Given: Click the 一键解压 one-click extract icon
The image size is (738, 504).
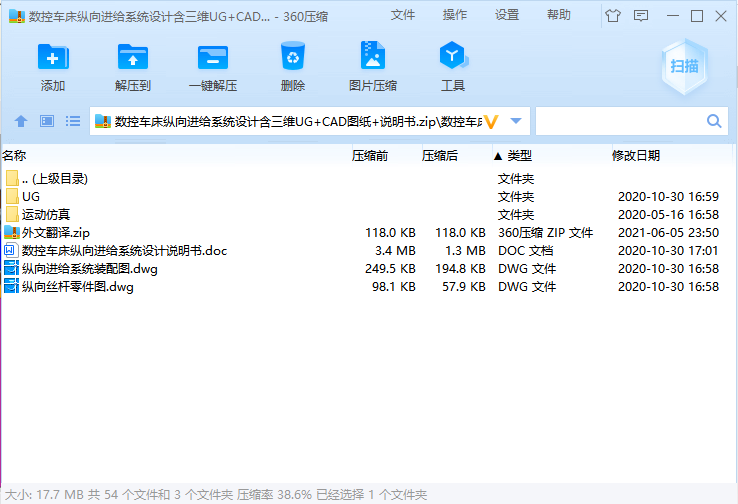Looking at the screenshot, I should [x=213, y=57].
